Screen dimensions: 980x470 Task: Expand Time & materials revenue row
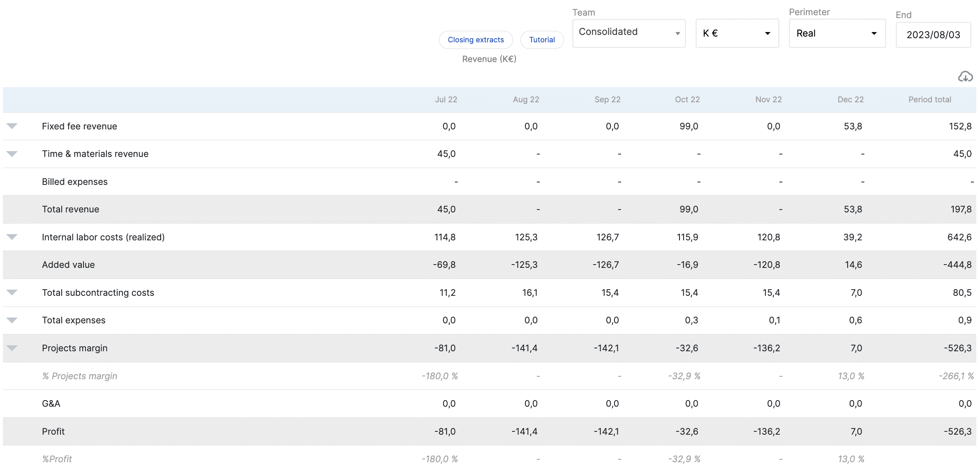[12, 154]
